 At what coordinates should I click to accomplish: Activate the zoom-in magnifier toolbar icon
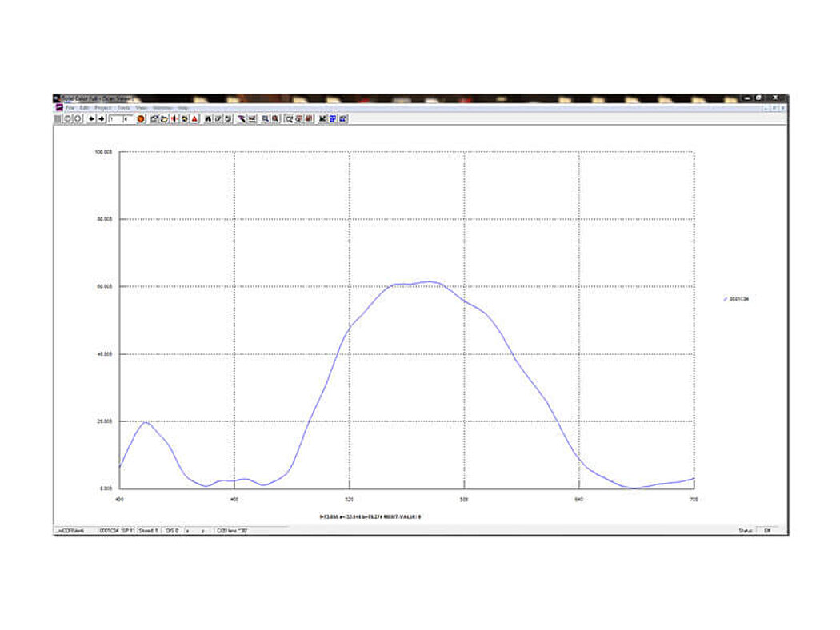pyautogui.click(x=263, y=118)
